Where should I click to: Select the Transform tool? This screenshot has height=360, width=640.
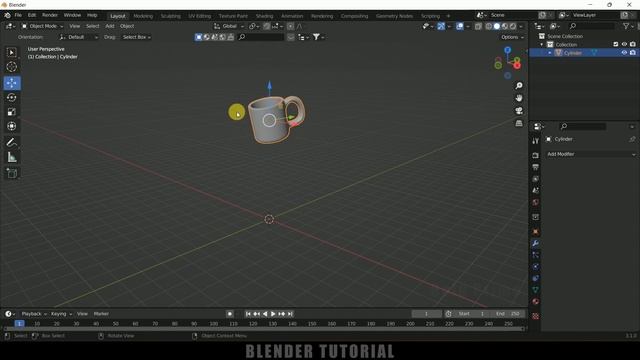(x=12, y=126)
